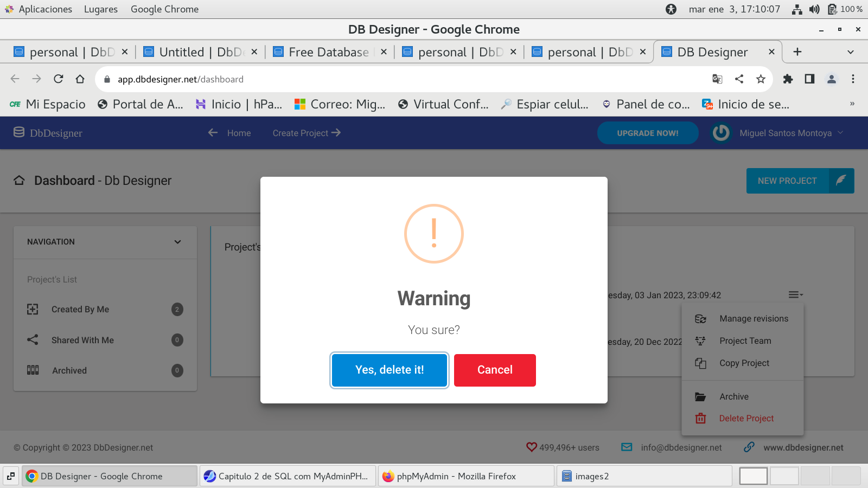Click the Shared With Me share icon
The image size is (868, 488).
33,340
